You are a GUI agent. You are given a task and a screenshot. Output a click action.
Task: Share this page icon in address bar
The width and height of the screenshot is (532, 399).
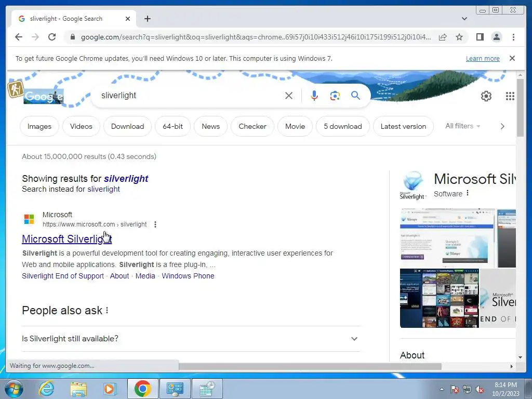click(x=443, y=37)
